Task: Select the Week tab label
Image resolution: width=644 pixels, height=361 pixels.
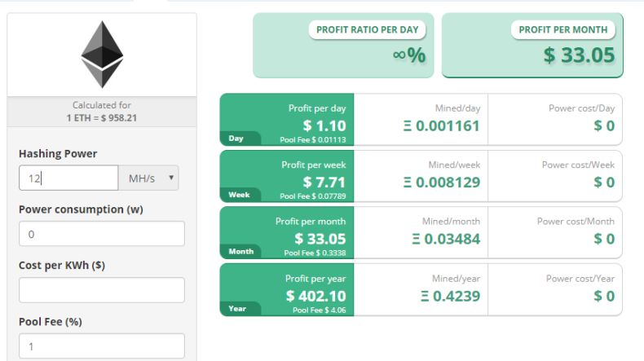Action: 239,195
